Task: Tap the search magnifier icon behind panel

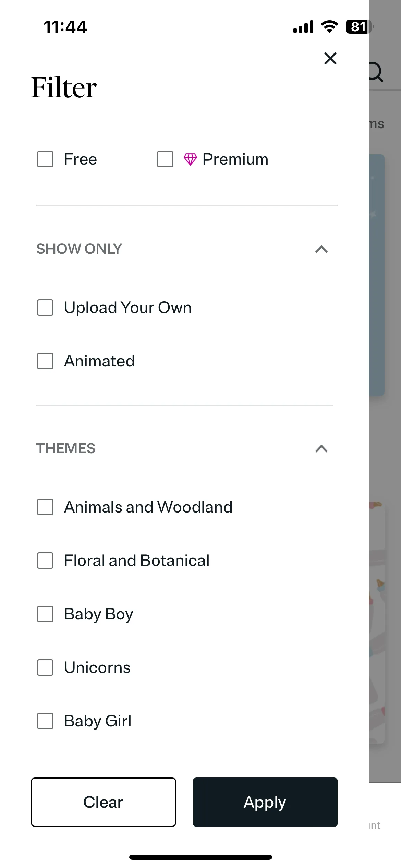Action: coord(376,72)
